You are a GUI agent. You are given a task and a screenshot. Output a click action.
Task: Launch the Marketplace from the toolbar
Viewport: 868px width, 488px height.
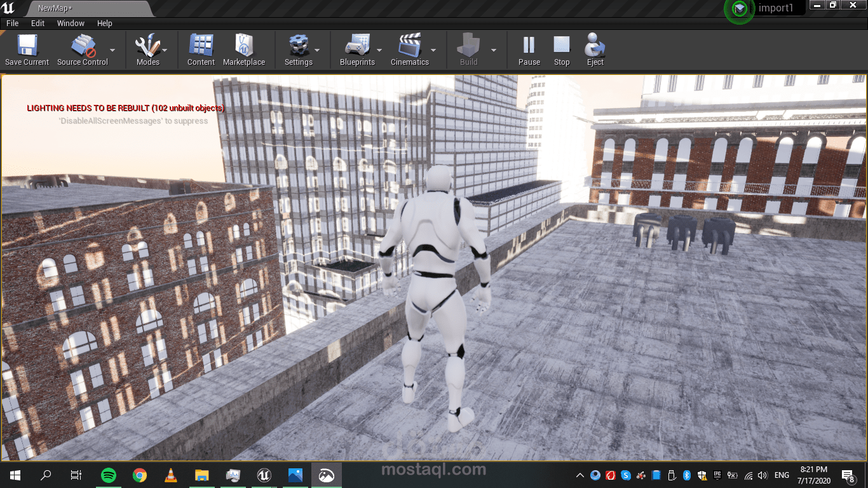click(x=244, y=50)
